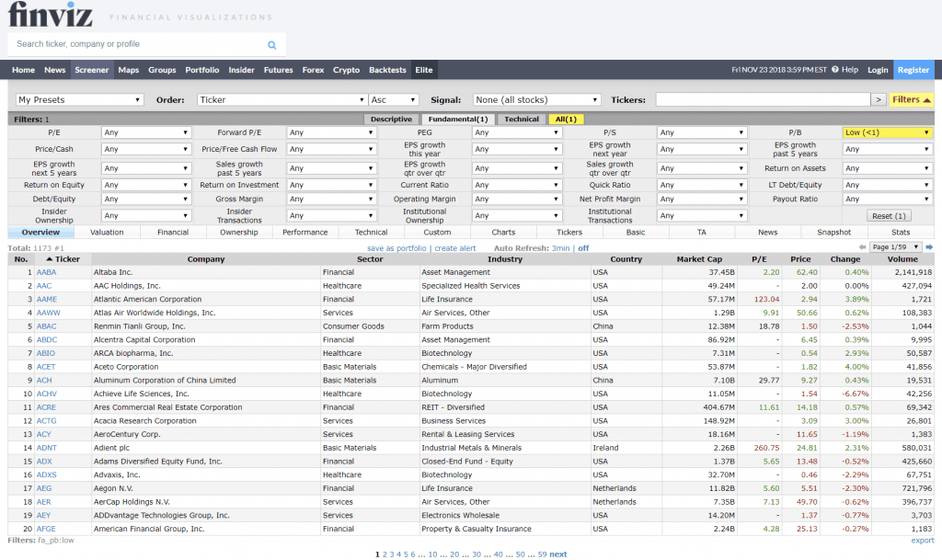Open Groups in navigation bar
942x560 pixels.
(162, 70)
